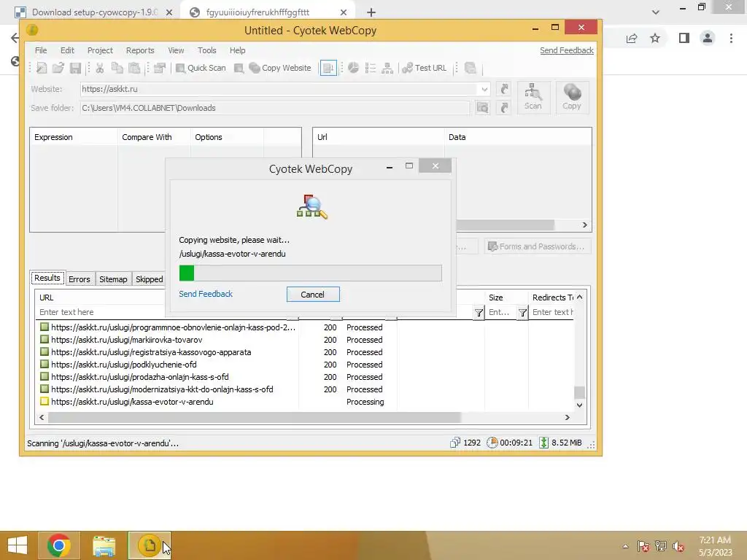Click Test URL in the toolbar
747x560 pixels.
[x=425, y=68]
